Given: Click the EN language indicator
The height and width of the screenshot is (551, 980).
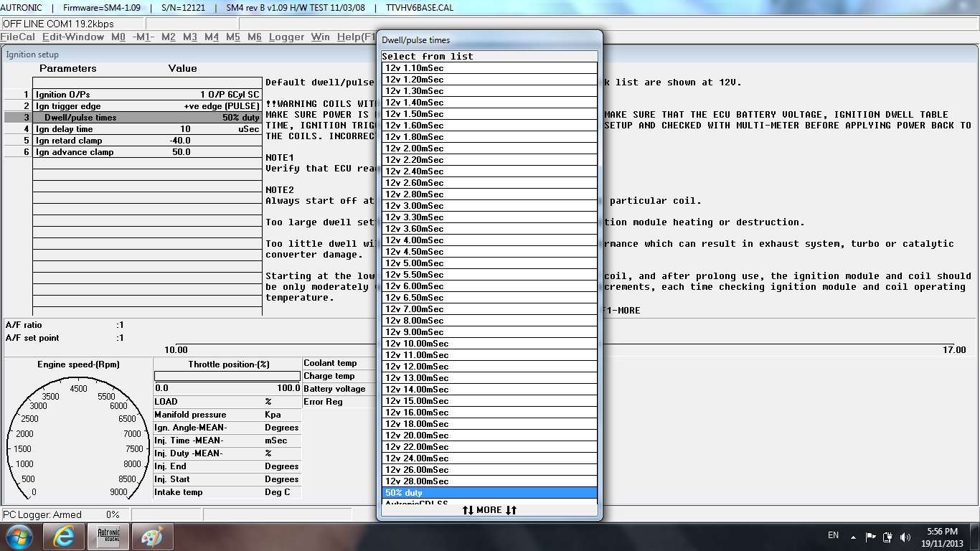Looking at the screenshot, I should coord(833,535).
